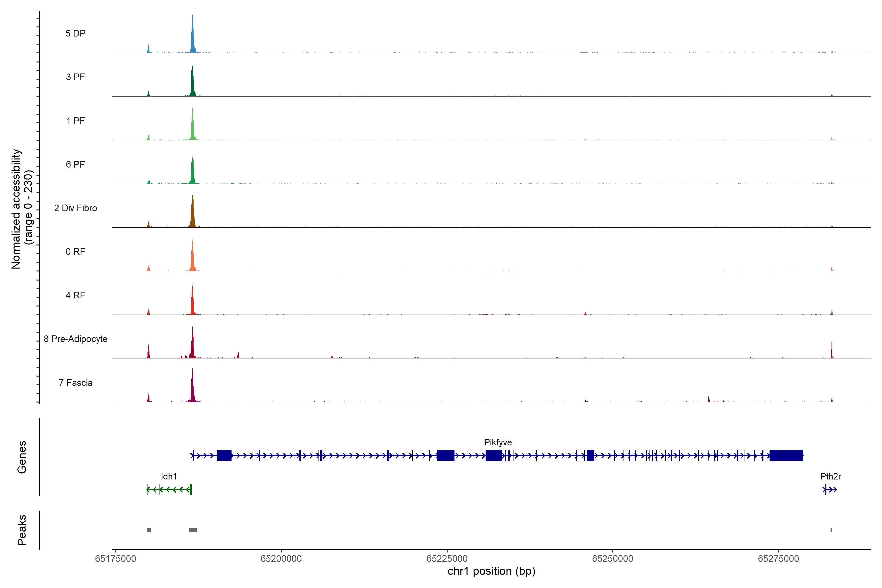The image size is (882, 588).
Task: Click the 65200000 axis tick label
Action: 281,559
